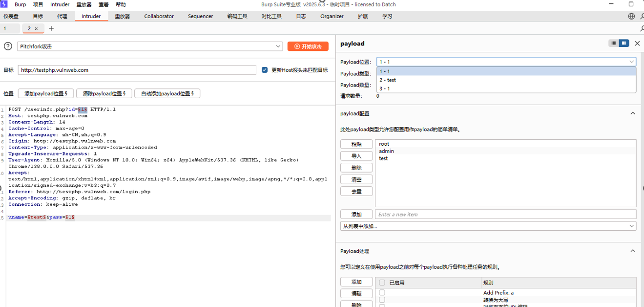Switch to the Collaborator tab
Image resolution: width=644 pixels, height=307 pixels.
(159, 16)
